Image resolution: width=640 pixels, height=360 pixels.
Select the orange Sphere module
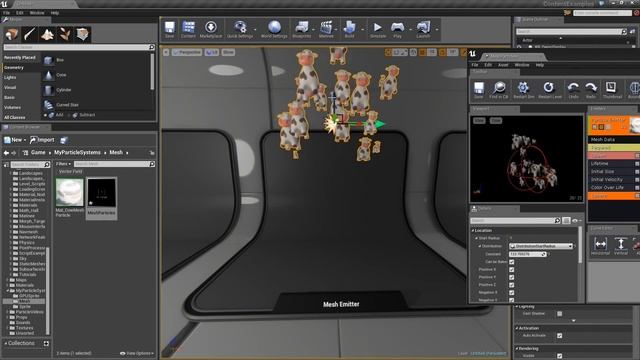point(613,196)
